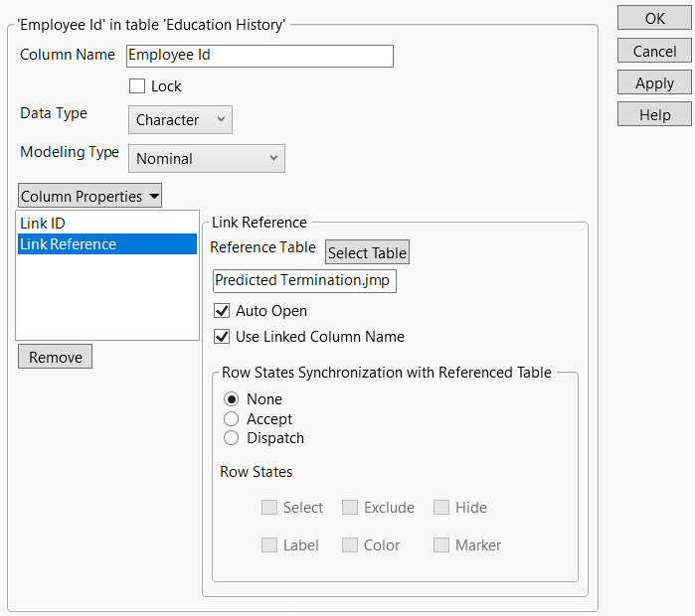Open the Column Properties menu

pyautogui.click(x=89, y=196)
